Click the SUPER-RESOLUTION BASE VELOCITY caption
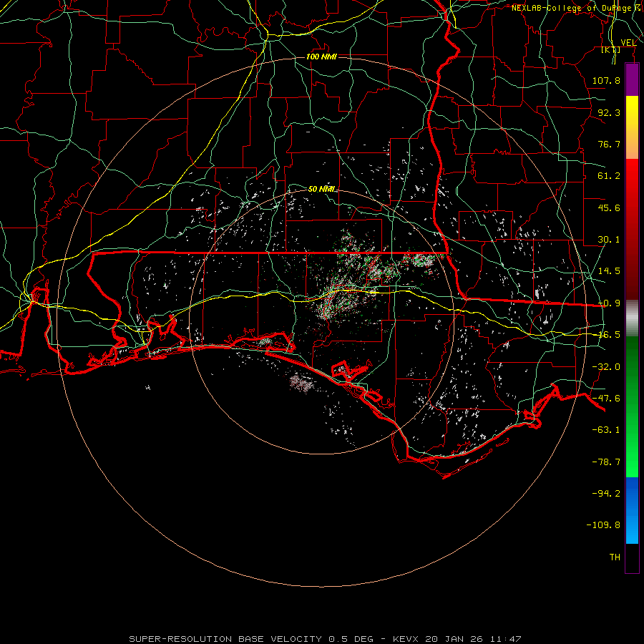The width and height of the screenshot is (644, 644). (226, 639)
